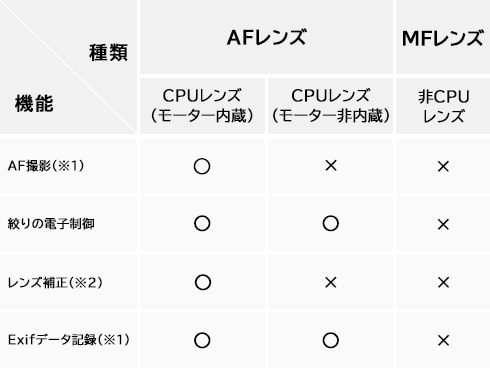Image resolution: width=490 pixels, height=368 pixels.
Task: Click the MFレンズ header cell
Action: click(x=443, y=37)
